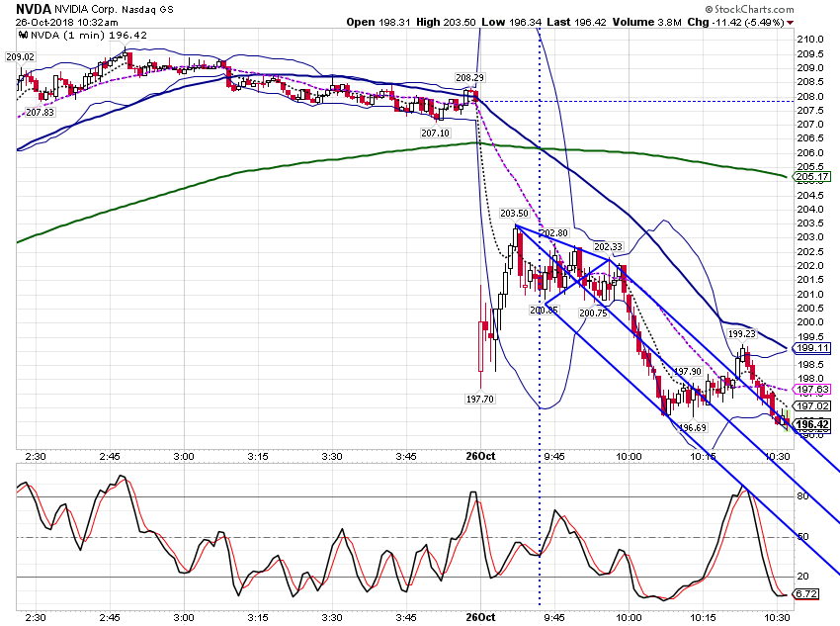Click the 'Nasdaq GS' exchange label
Viewport: 840px width, 626px height.
147,10
